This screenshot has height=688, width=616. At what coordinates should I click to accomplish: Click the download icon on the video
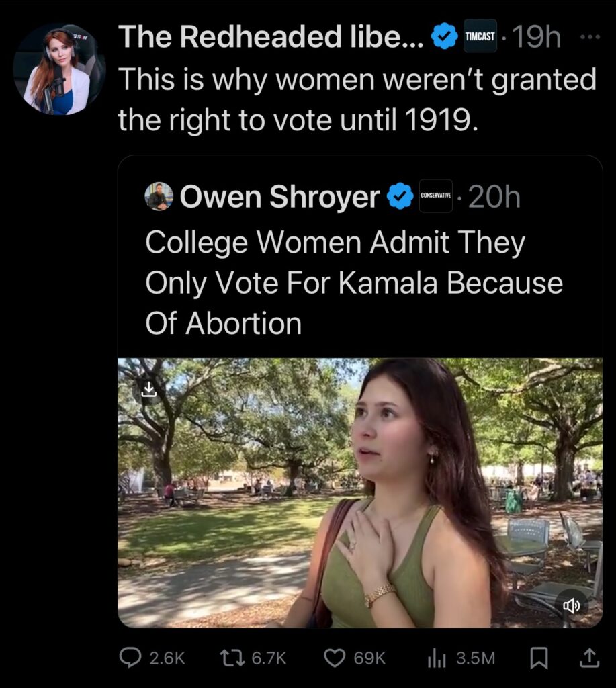(x=148, y=391)
